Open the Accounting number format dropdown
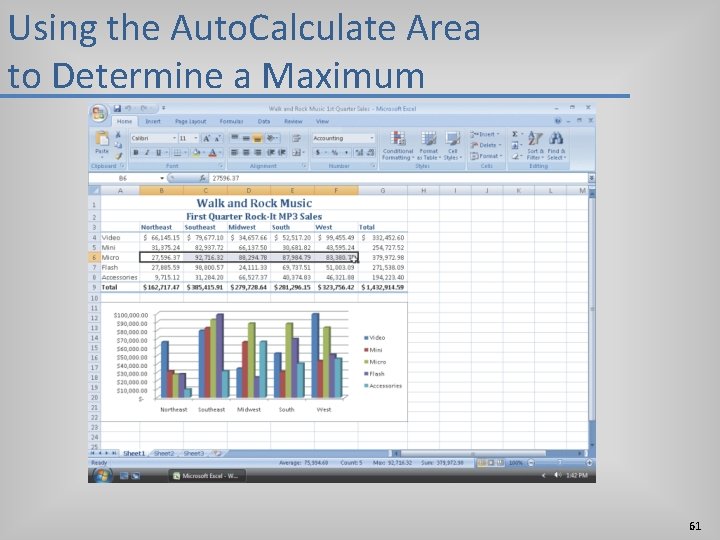 pyautogui.click(x=371, y=138)
